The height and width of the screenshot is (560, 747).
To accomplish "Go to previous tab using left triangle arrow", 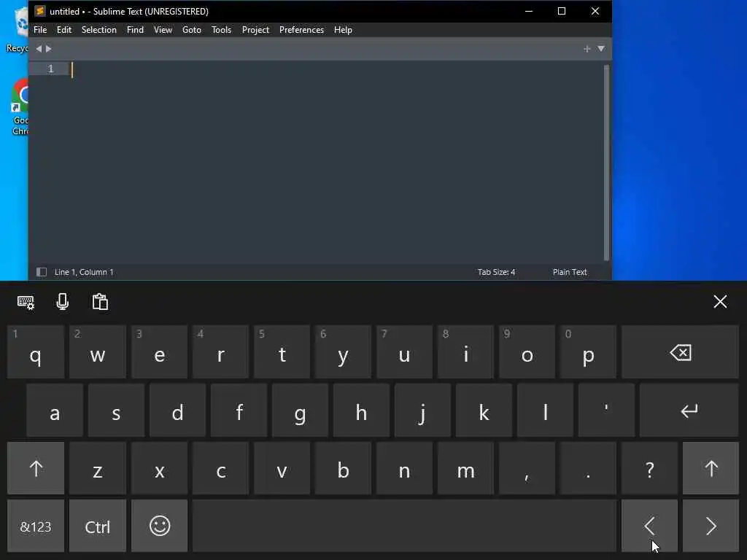I will point(39,49).
